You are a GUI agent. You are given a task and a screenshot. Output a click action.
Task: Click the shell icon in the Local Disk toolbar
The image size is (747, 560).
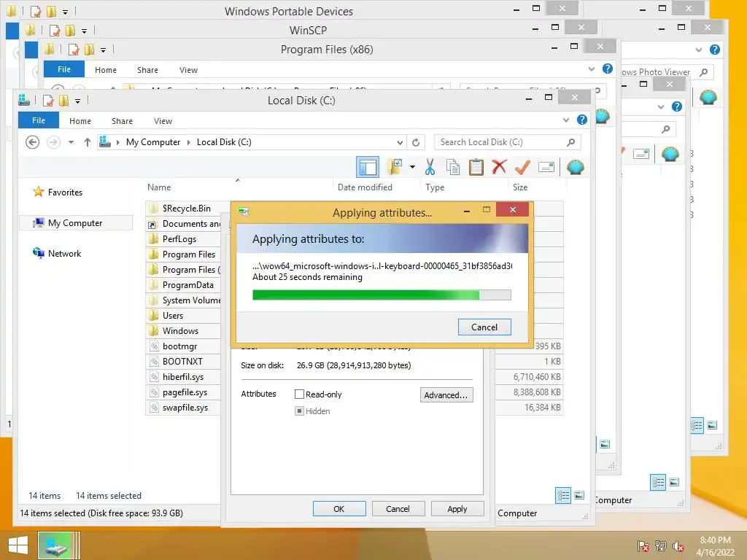coord(576,167)
